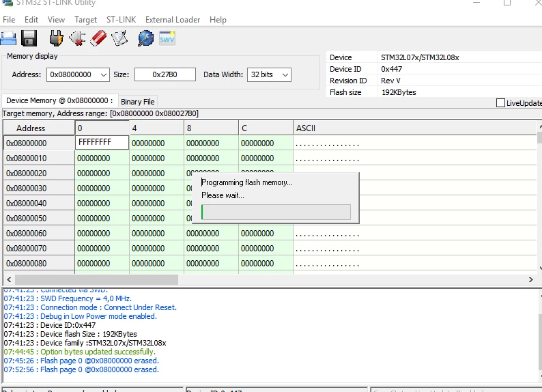Click the 8 column header
Image resolution: width=542 pixels, height=392 pixels.
pyautogui.click(x=211, y=128)
